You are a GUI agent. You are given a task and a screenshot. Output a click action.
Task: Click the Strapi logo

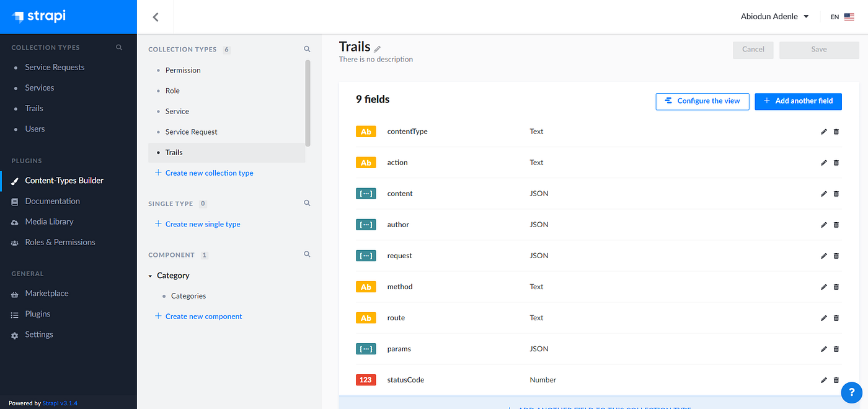click(38, 16)
